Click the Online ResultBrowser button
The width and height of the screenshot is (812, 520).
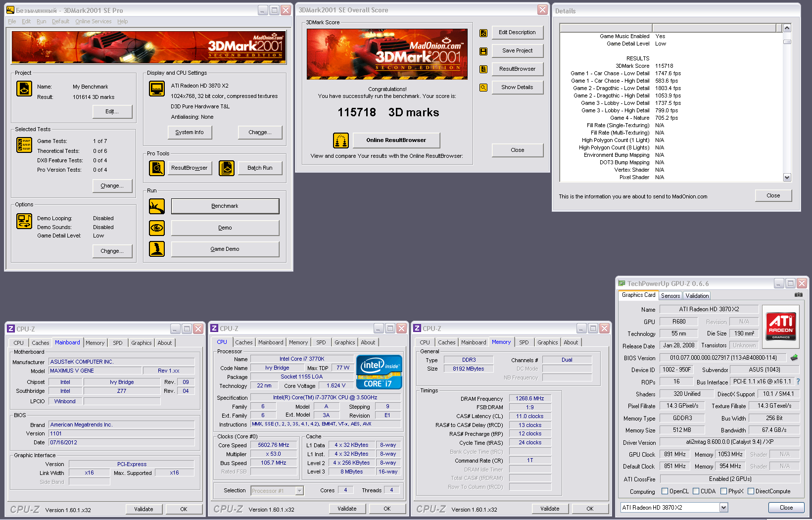tap(396, 141)
